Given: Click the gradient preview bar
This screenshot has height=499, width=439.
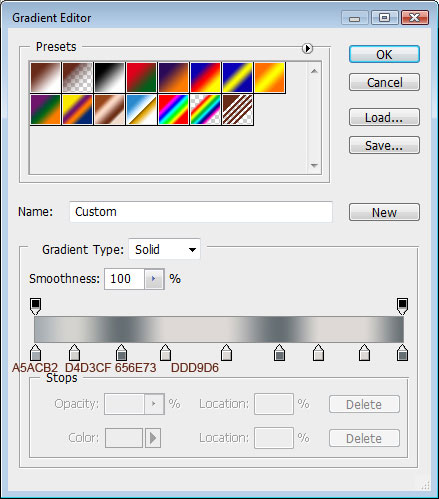Looking at the screenshot, I should (x=219, y=329).
